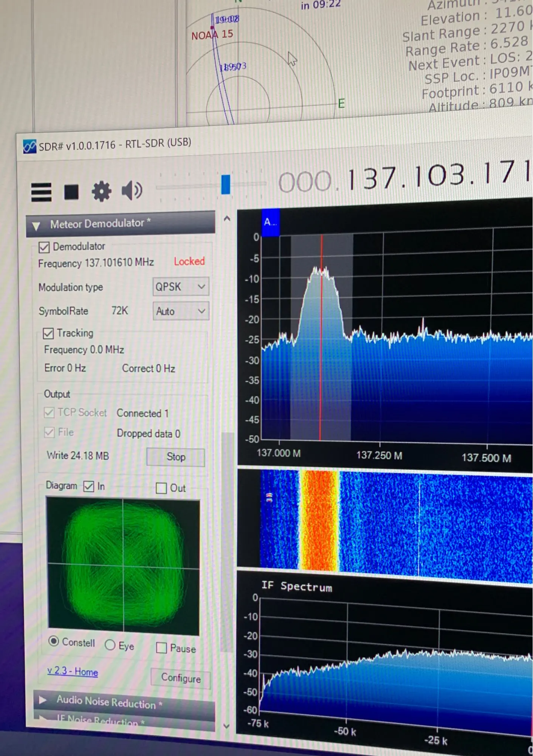Click the 'Error 0 Hz' text
533x756 pixels.
65,368
